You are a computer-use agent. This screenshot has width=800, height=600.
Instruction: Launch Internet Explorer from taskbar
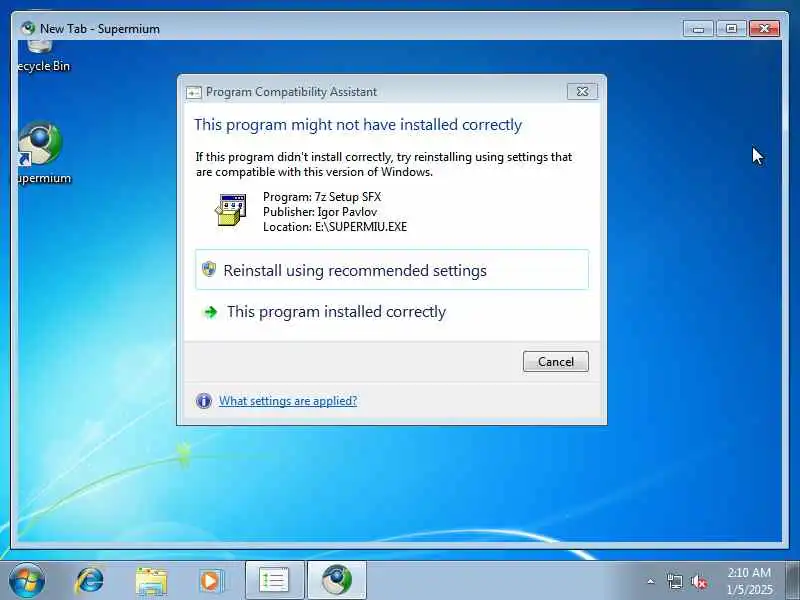click(89, 580)
